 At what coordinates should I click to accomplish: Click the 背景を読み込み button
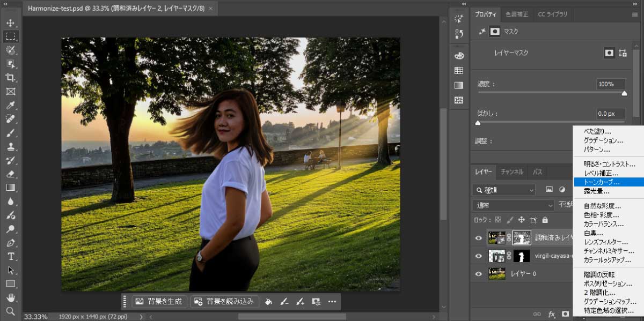point(225,301)
